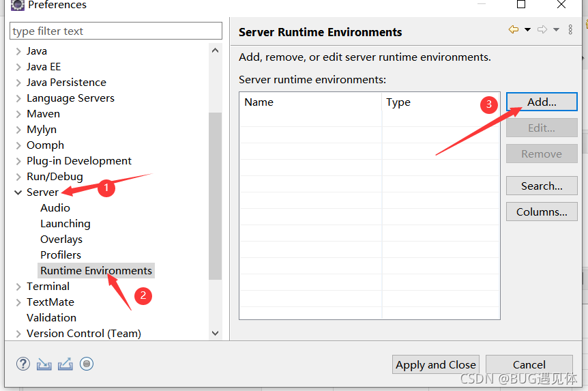Click the Search... button

point(542,186)
